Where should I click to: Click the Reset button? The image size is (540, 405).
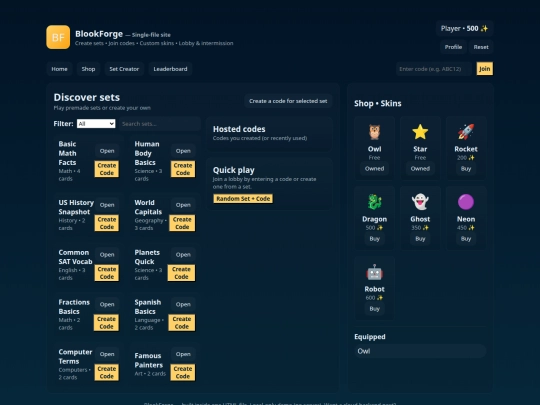[x=481, y=47]
